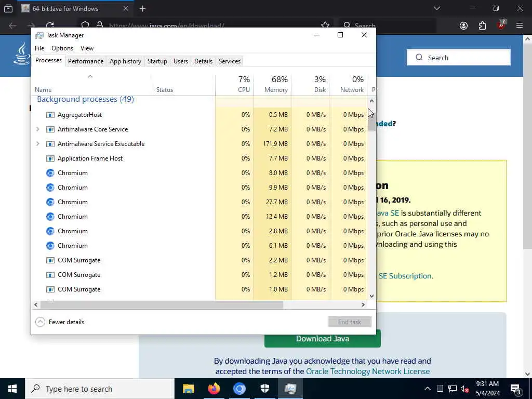The width and height of the screenshot is (532, 399).
Task: Open the File menu in Task Manager
Action: point(39,48)
